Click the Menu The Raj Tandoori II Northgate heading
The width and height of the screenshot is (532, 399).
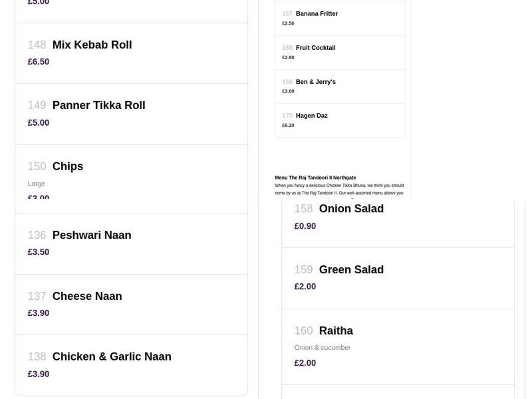pyautogui.click(x=315, y=177)
